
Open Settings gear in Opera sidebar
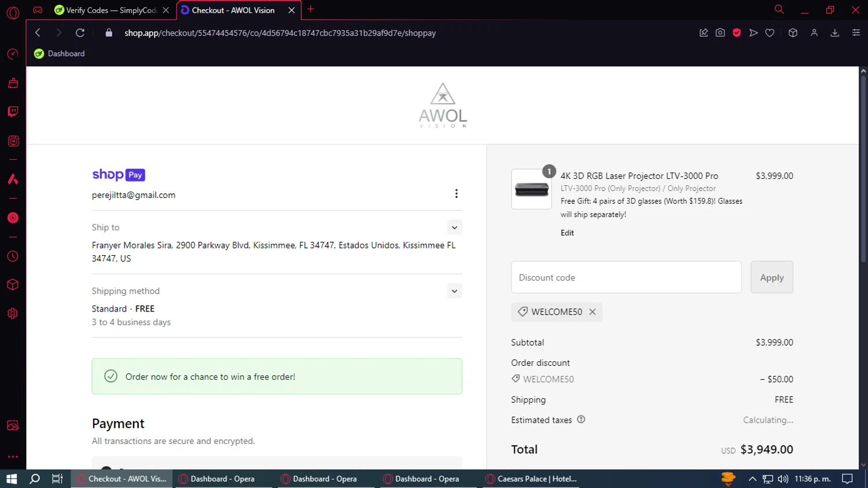pyautogui.click(x=13, y=314)
